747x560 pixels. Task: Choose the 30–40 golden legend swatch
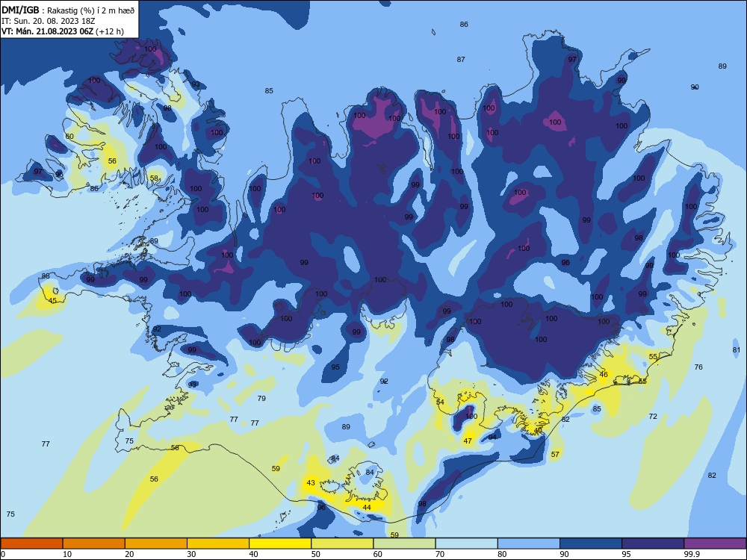tap(218, 544)
